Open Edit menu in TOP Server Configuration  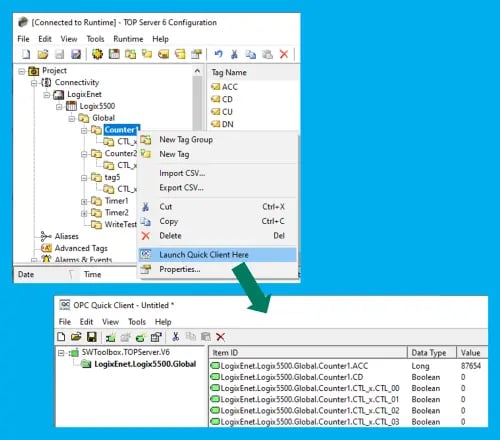[45, 39]
